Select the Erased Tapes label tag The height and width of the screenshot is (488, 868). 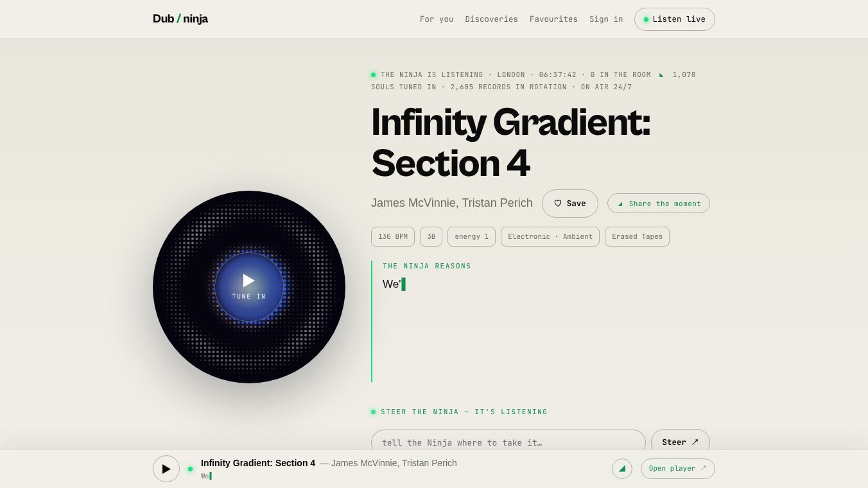click(637, 236)
